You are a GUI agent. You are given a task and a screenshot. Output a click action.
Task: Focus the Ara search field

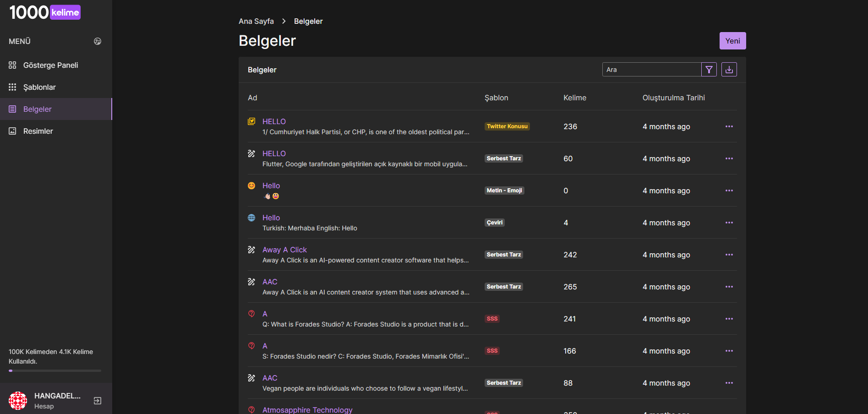pyautogui.click(x=651, y=70)
